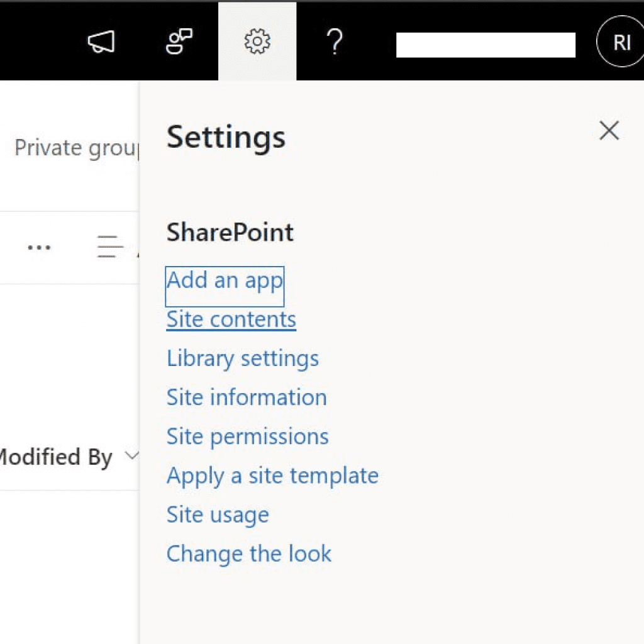Open Help with the question mark icon
Viewport: 644px width, 644px height.
[x=335, y=42]
